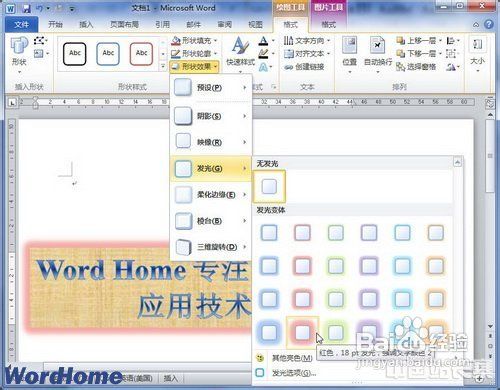500x390 pixels.
Task: Click the 上移一层 bring forward button
Action: point(417,41)
